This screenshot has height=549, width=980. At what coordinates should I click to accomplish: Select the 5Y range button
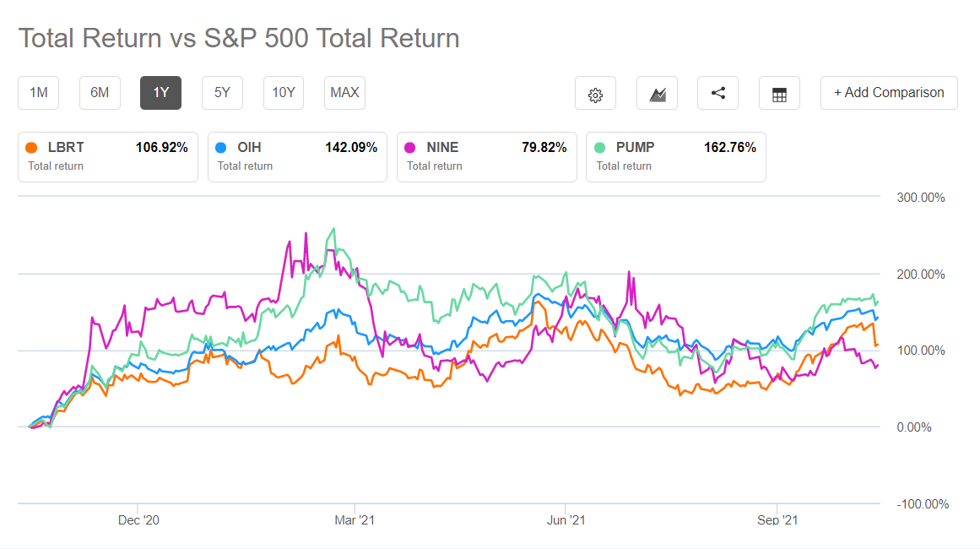click(222, 93)
